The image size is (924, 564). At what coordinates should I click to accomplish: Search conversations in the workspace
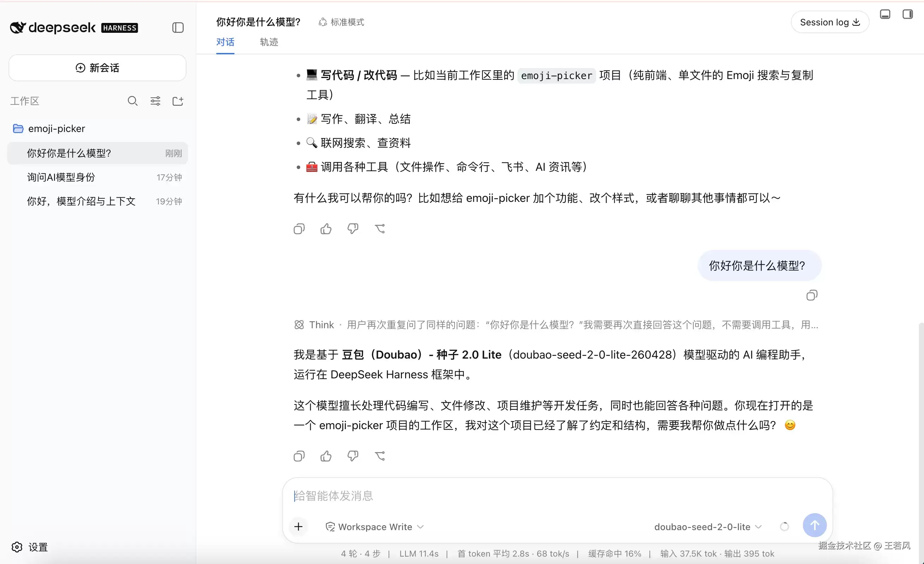[x=132, y=101]
